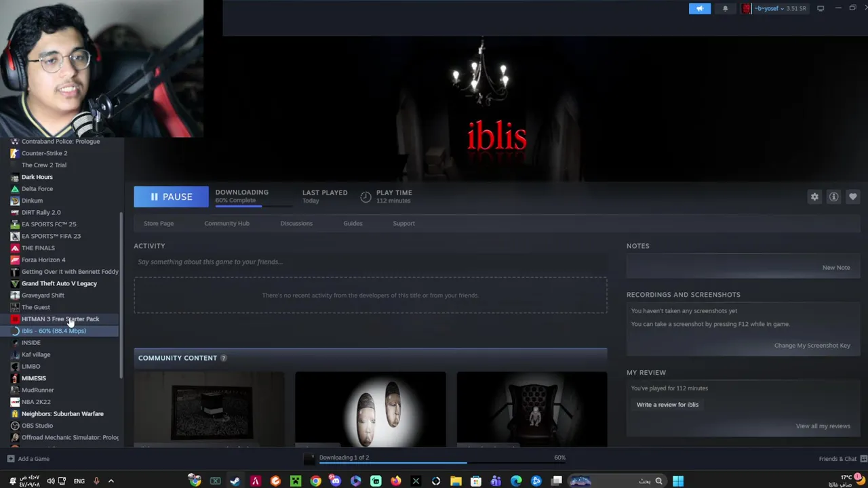
Task: Click the play time clock icon
Action: pos(366,197)
